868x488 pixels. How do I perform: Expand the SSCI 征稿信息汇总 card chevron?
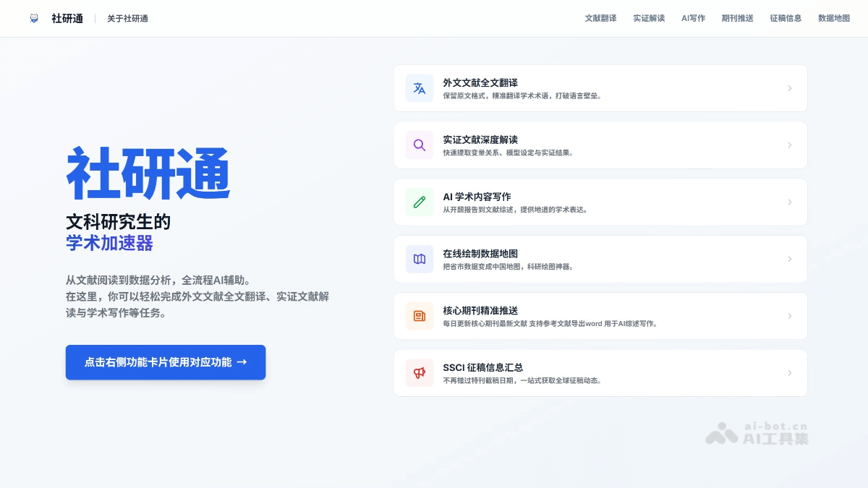(x=789, y=372)
